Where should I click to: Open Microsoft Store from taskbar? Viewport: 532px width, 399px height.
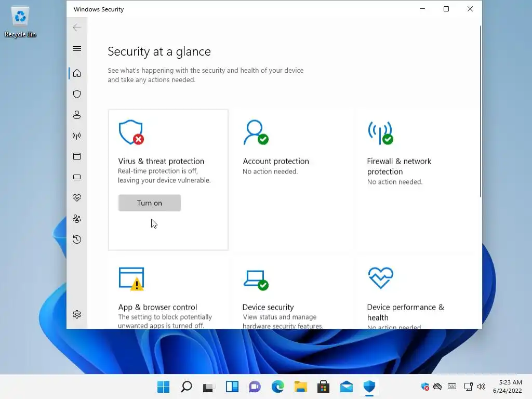(x=323, y=387)
